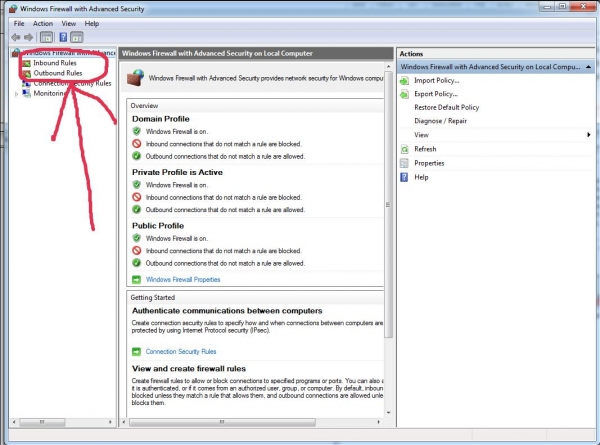Click the center pane vertical scrollbar thumb

click(x=388, y=205)
